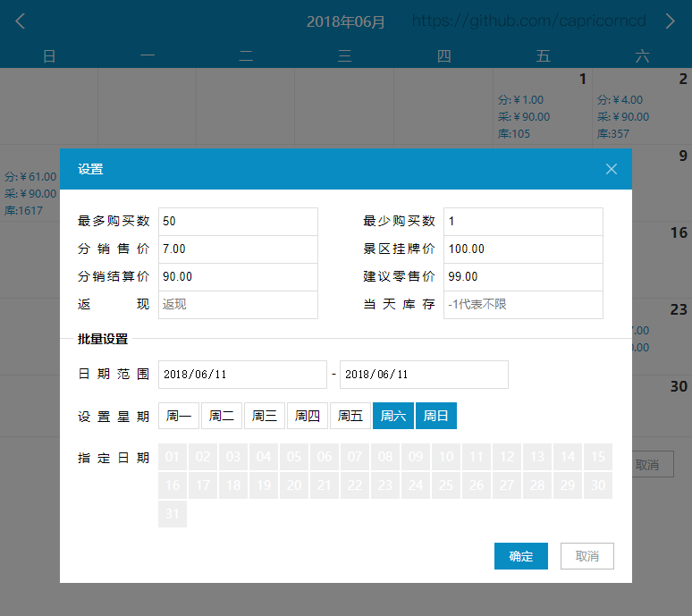The height and width of the screenshot is (616, 692).
Task: Toggle 周四 weekday button
Action: 308,416
